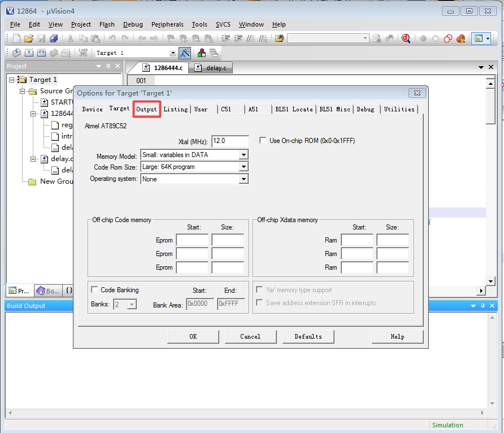The width and height of the screenshot is (504, 433).
Task: Click the Target Options wand icon
Action: (x=185, y=53)
